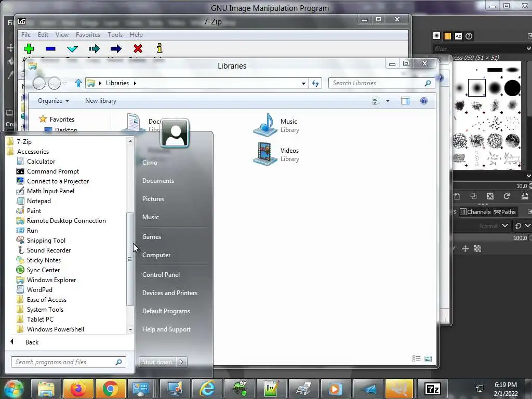Click GIMP refresh brushes icon
532x399 pixels.
click(x=507, y=196)
